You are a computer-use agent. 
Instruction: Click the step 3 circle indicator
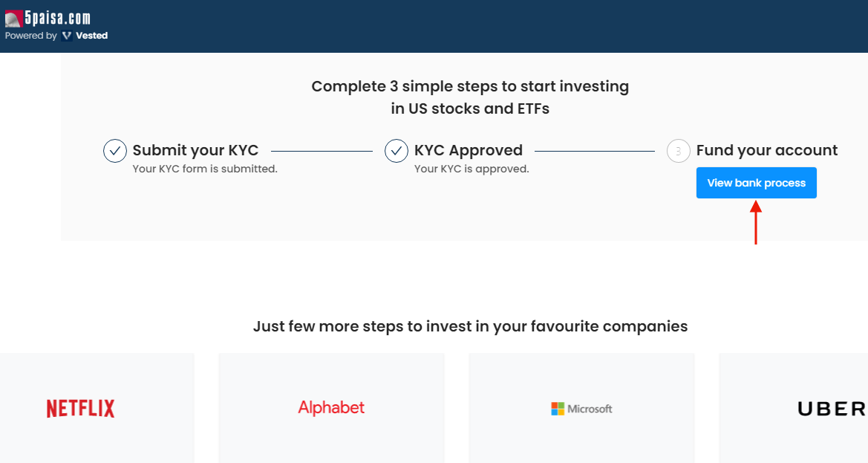pyautogui.click(x=678, y=151)
